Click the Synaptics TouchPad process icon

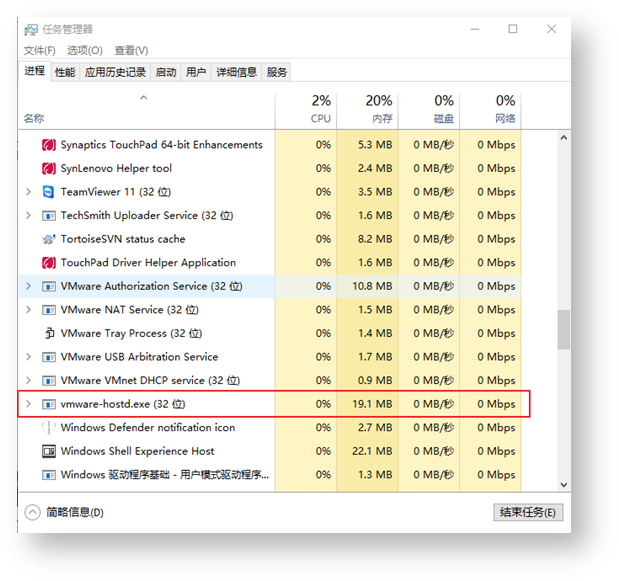click(x=48, y=145)
